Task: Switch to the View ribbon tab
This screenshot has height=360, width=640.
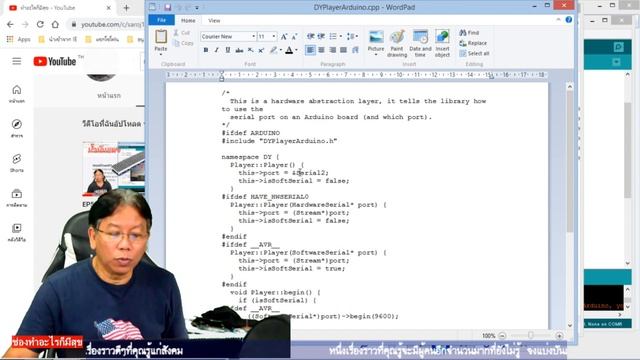Action: pos(214,20)
